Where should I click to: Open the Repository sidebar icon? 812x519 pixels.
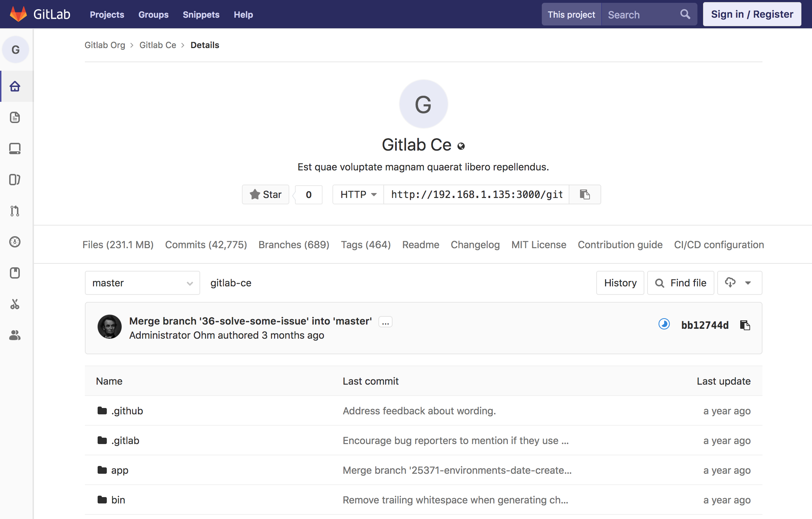coord(15,117)
